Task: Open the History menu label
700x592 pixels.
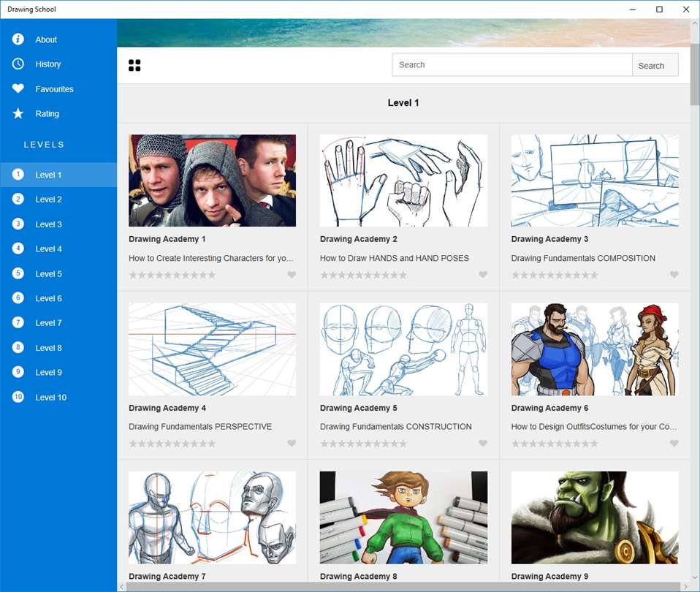Action: [x=47, y=64]
